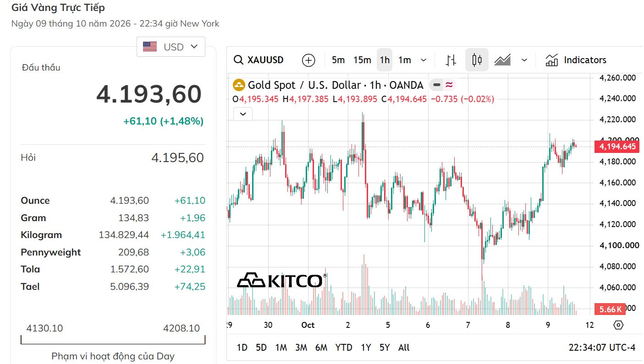The image size is (644, 364).
Task: Open the XAUUSD symbol search
Action: pyautogui.click(x=259, y=60)
